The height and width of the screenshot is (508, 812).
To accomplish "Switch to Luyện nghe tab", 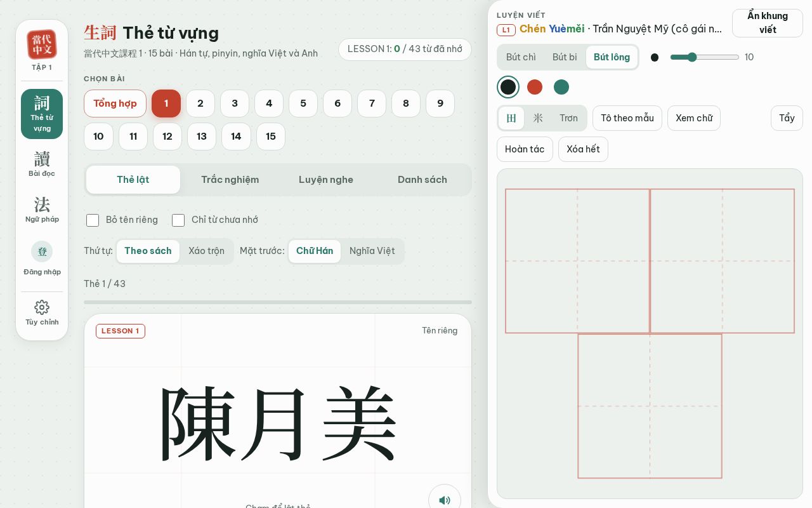I will pyautogui.click(x=326, y=180).
